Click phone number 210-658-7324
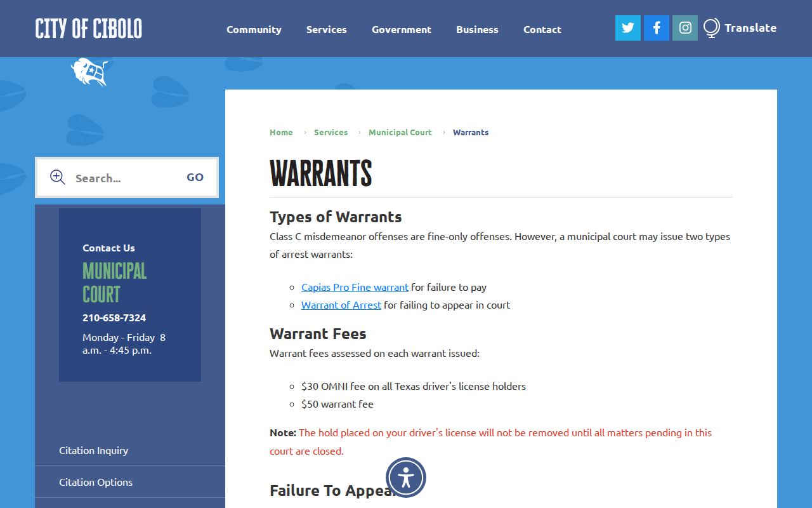This screenshot has width=812, height=508. pyautogui.click(x=114, y=317)
